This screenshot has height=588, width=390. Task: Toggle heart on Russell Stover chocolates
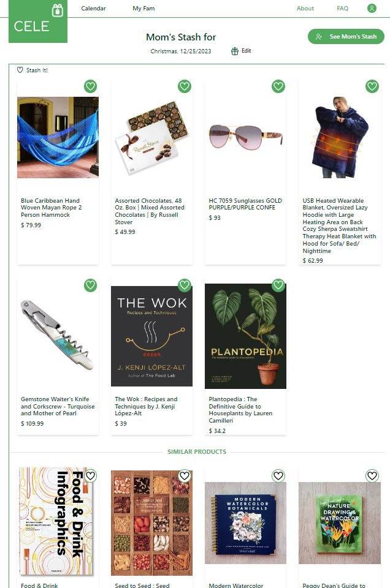[x=185, y=86]
